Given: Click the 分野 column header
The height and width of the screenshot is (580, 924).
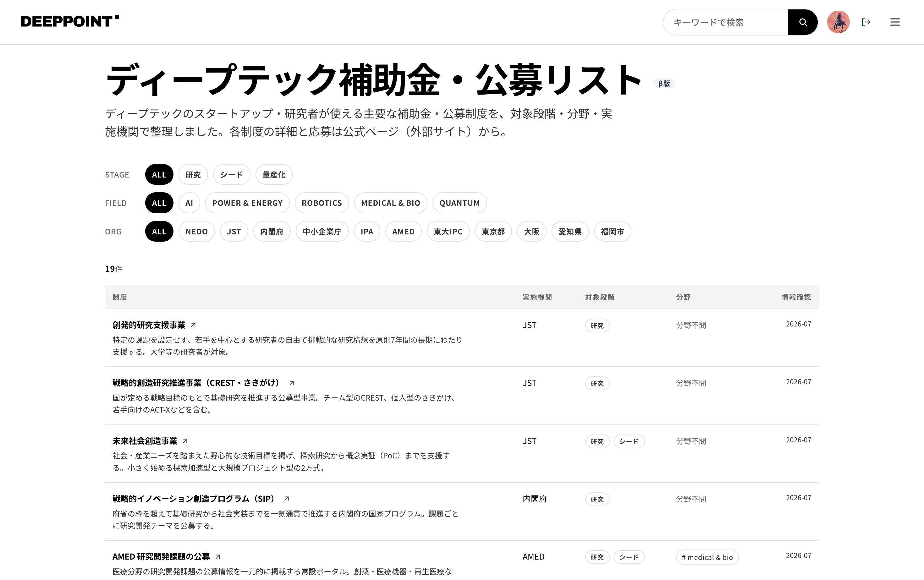Looking at the screenshot, I should click(x=683, y=297).
